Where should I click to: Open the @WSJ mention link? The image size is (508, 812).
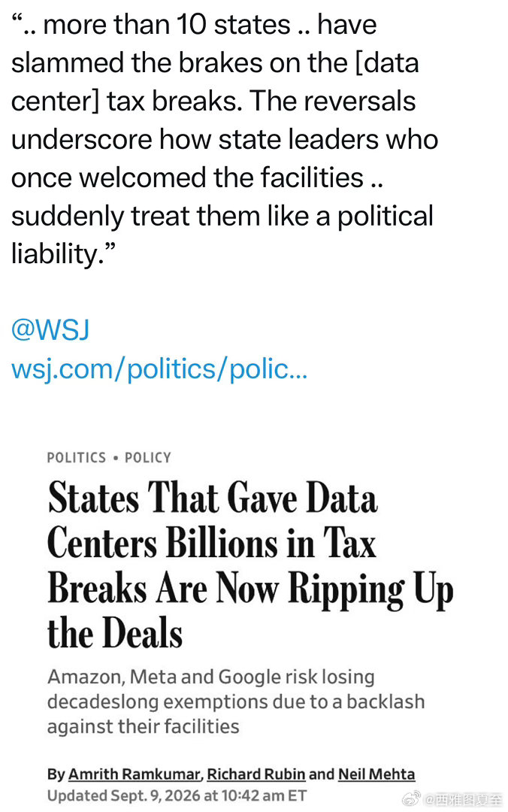coord(50,330)
